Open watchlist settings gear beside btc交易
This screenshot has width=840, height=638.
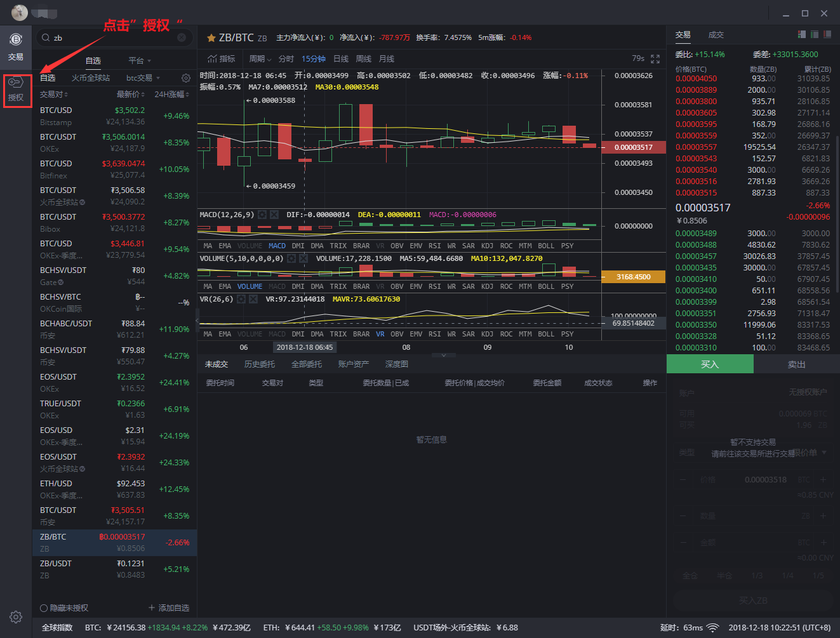[x=185, y=78]
